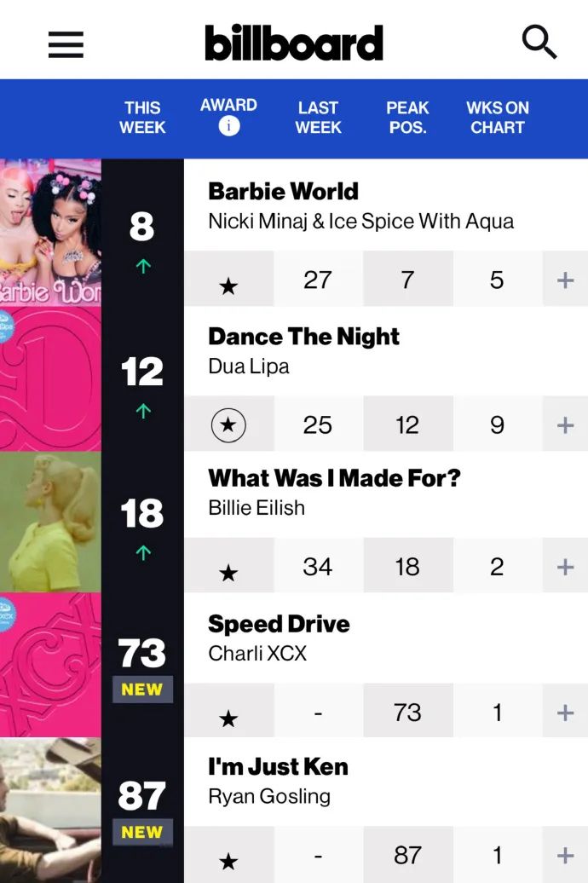Expand the Speed Drive row details
This screenshot has height=883, width=588.
(565, 713)
